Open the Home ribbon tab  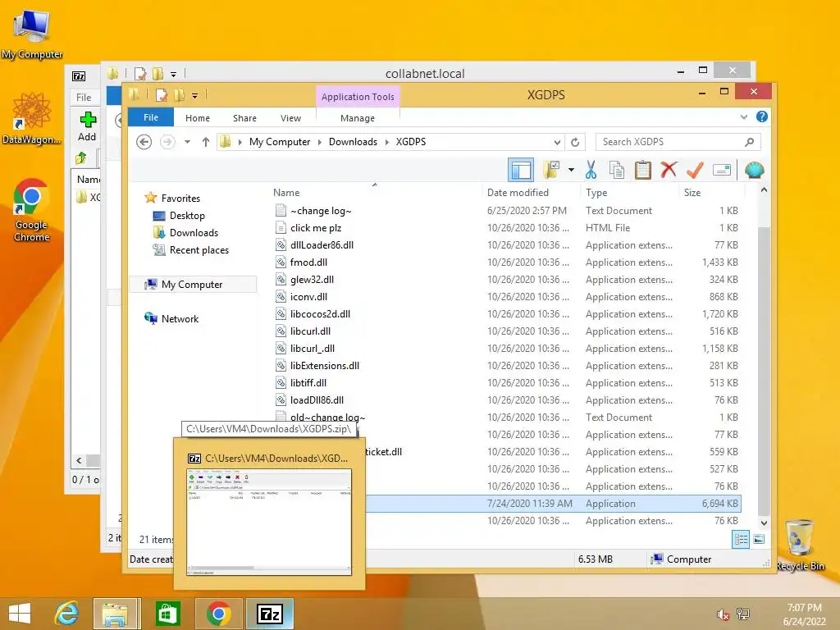point(198,118)
